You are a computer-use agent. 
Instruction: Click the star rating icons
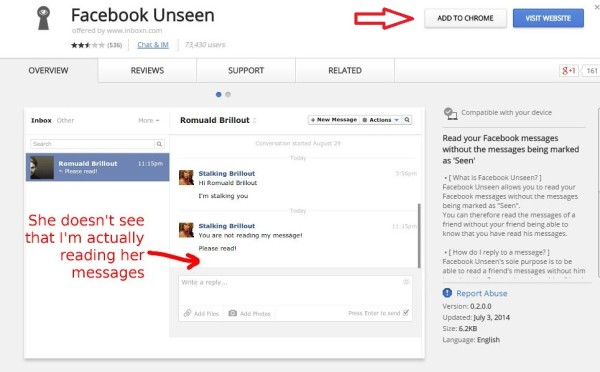88,45
